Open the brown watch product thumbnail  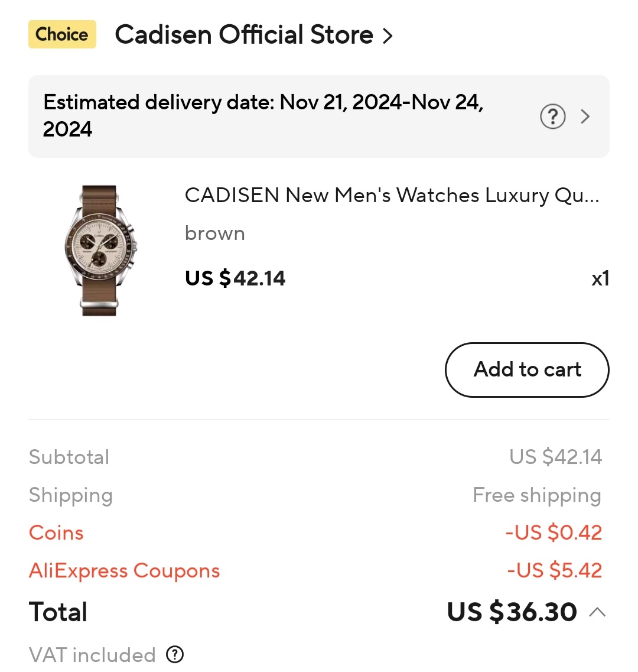coord(99,251)
